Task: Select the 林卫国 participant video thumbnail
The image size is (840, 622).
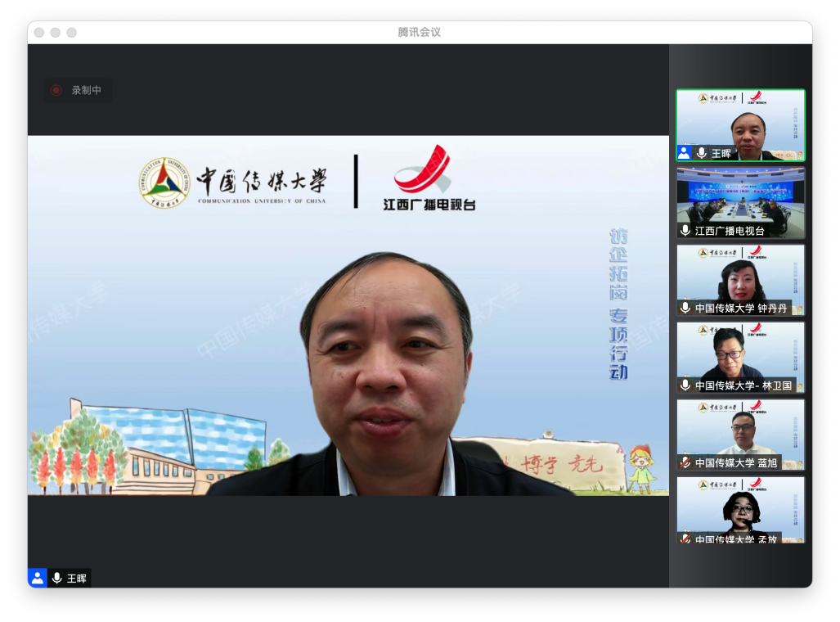Action: pyautogui.click(x=740, y=351)
